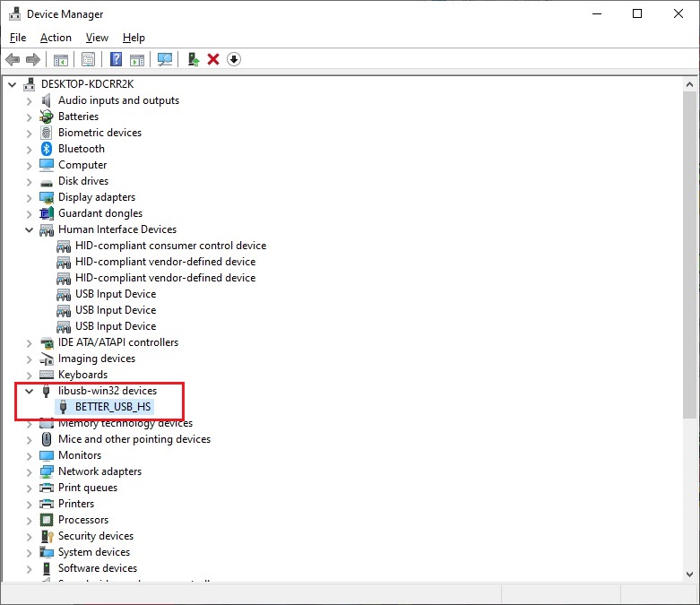
Task: Click the Imaging devices icon
Action: pos(47,359)
